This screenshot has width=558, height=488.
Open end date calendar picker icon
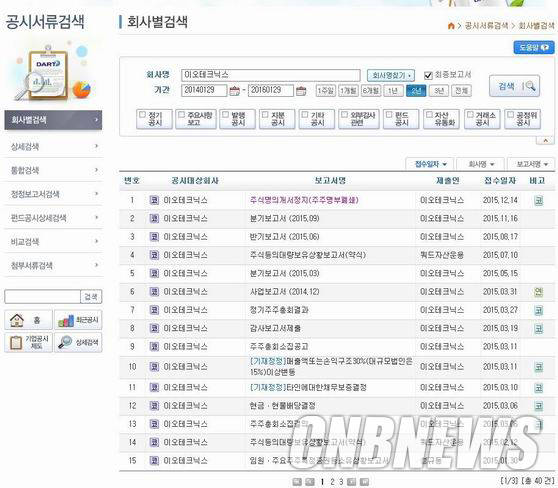(x=301, y=91)
